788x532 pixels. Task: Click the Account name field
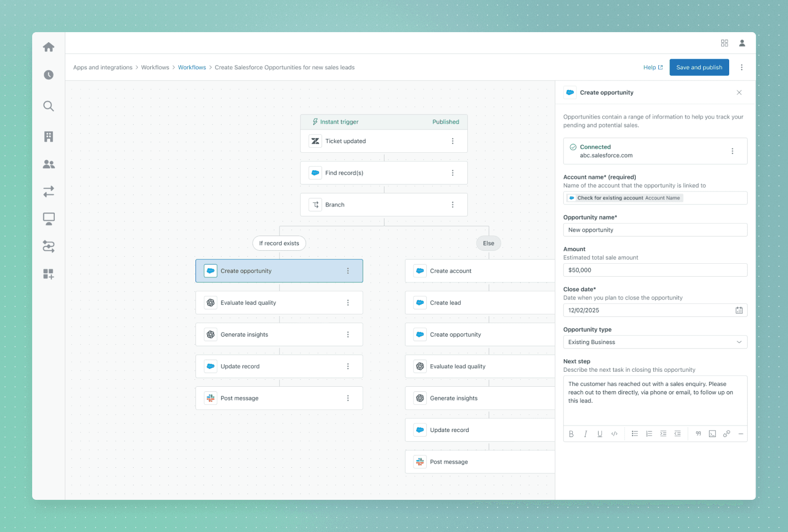[x=655, y=198]
